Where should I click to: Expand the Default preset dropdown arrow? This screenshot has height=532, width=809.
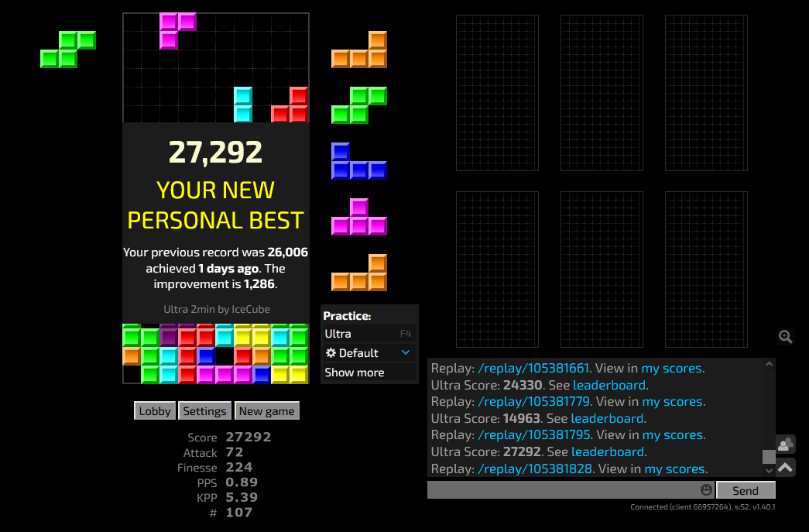pos(406,353)
